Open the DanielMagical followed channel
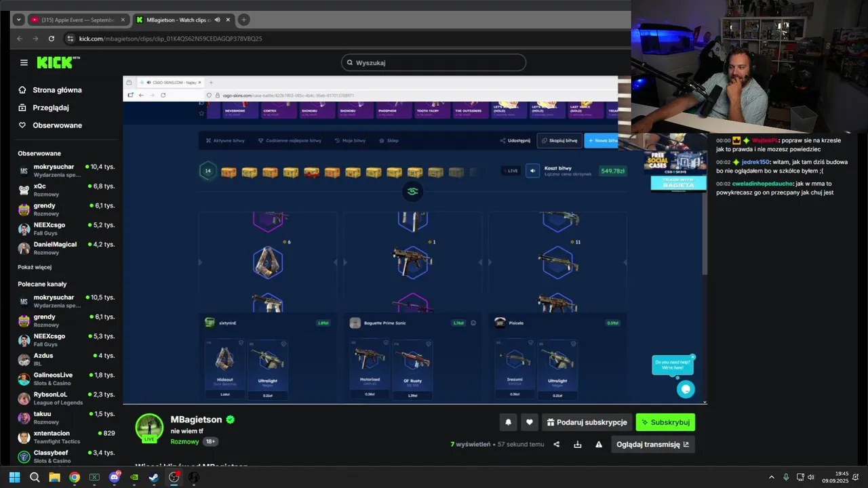 (66, 247)
